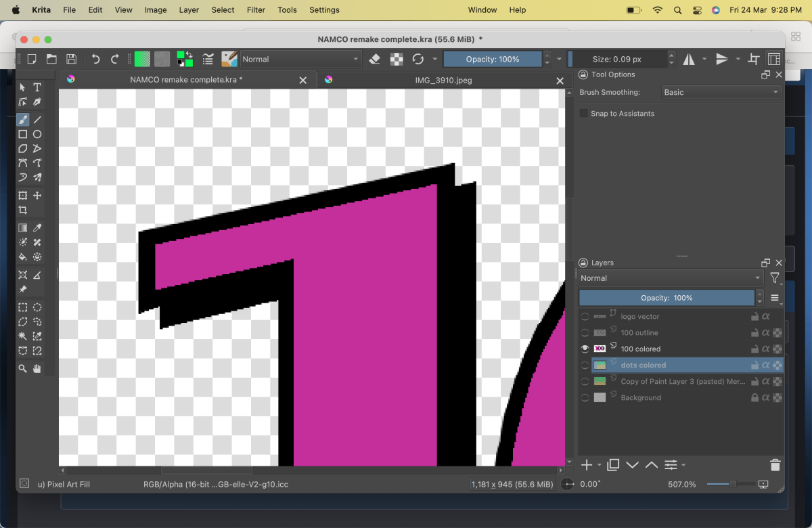Select the Move tool
The width and height of the screenshot is (812, 528).
click(x=37, y=196)
